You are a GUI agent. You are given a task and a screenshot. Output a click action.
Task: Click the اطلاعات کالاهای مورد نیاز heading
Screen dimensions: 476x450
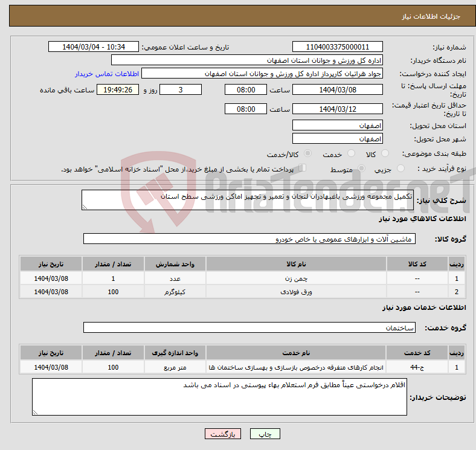tap(422, 219)
